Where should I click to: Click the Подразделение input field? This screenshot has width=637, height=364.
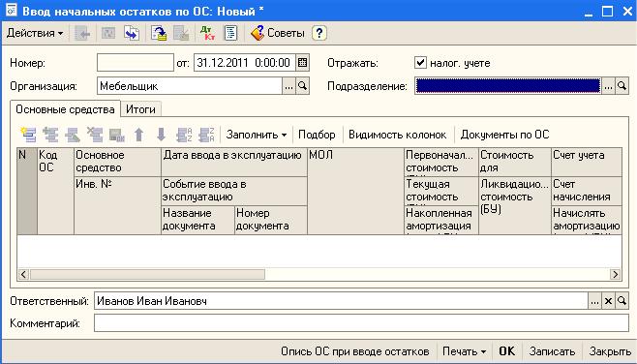click(x=507, y=86)
